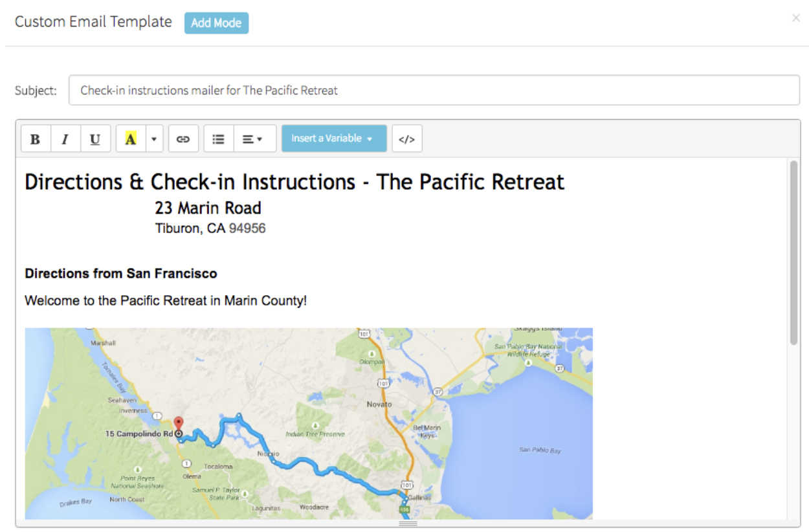Viewport: 809px width, 532px height.
Task: Click into the Subject input field
Action: coord(434,91)
